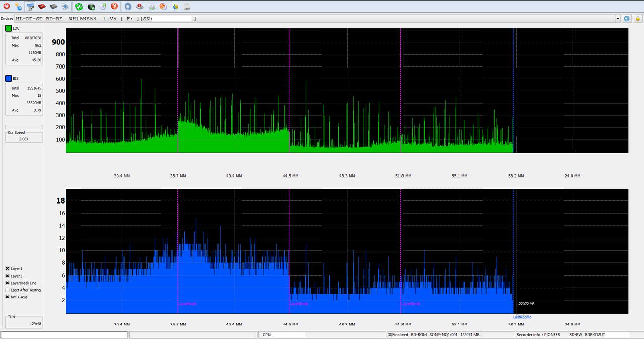Click the Cur Speed 2.08X value
The width and height of the screenshot is (644, 339).
[x=24, y=139]
